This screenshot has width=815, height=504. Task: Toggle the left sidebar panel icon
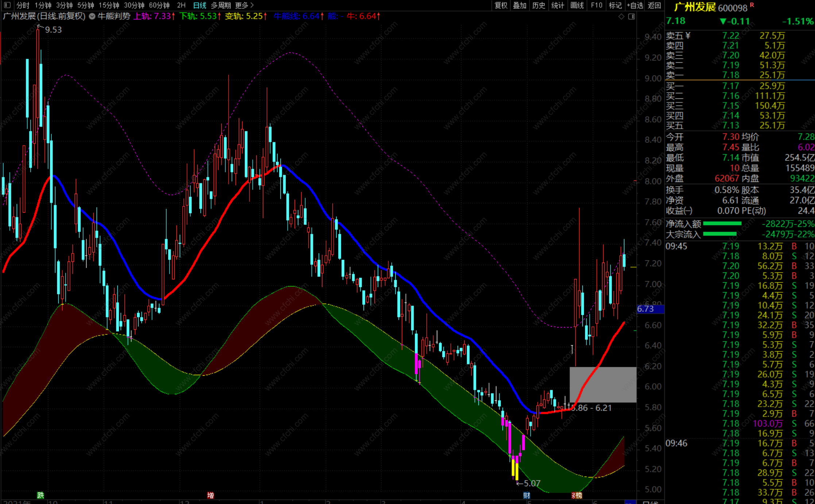[7, 5]
